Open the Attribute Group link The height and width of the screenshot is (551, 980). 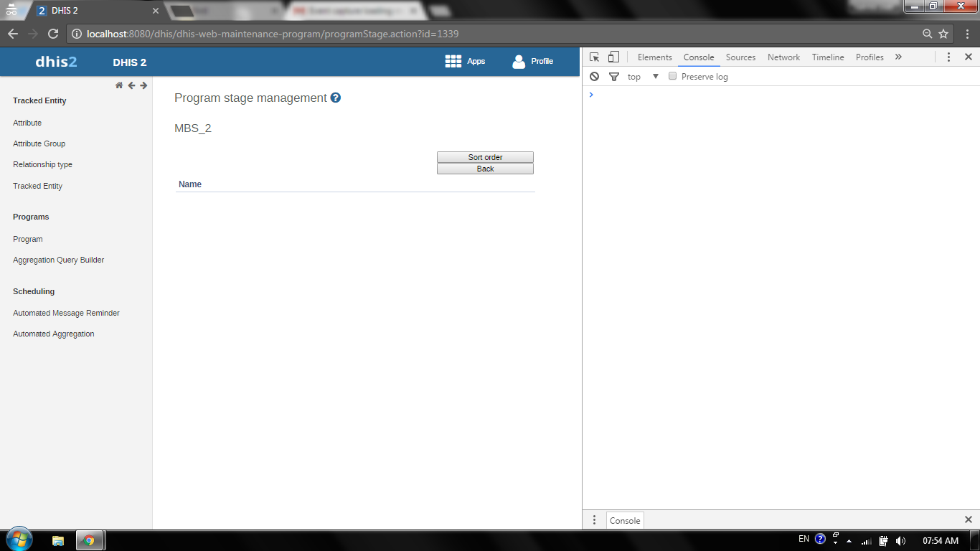(x=39, y=143)
